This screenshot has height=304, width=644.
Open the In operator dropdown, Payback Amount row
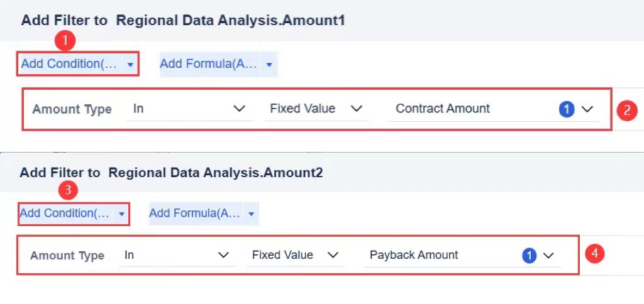(176, 255)
